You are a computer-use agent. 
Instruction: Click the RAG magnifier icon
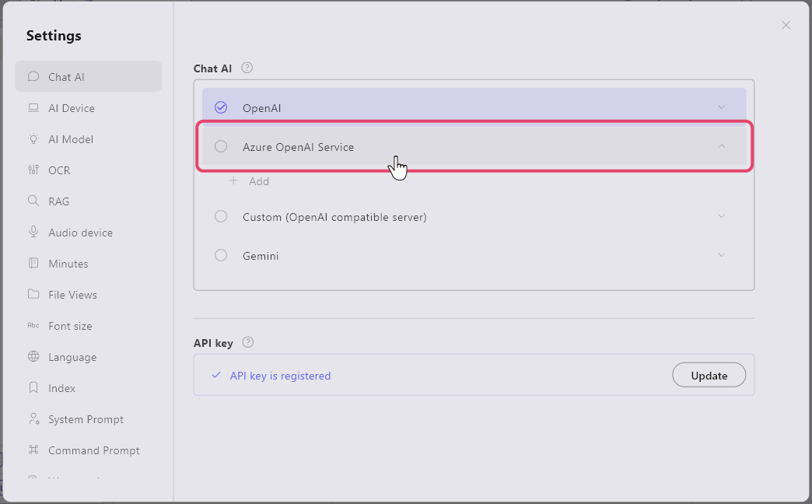(x=33, y=201)
